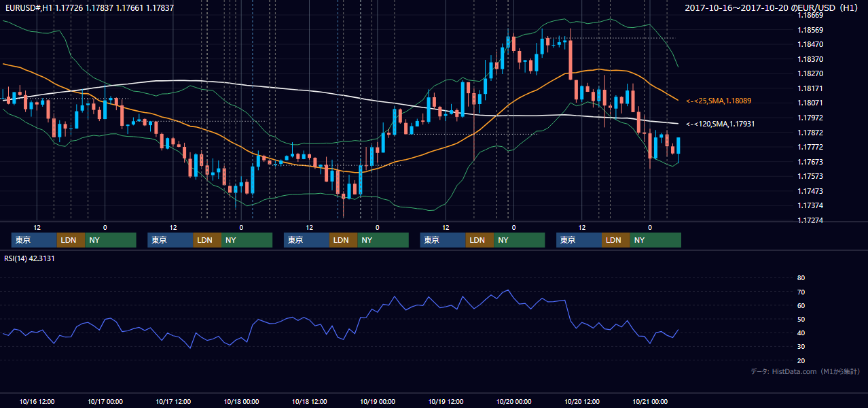Click the RSI level 40 label

pos(801,333)
